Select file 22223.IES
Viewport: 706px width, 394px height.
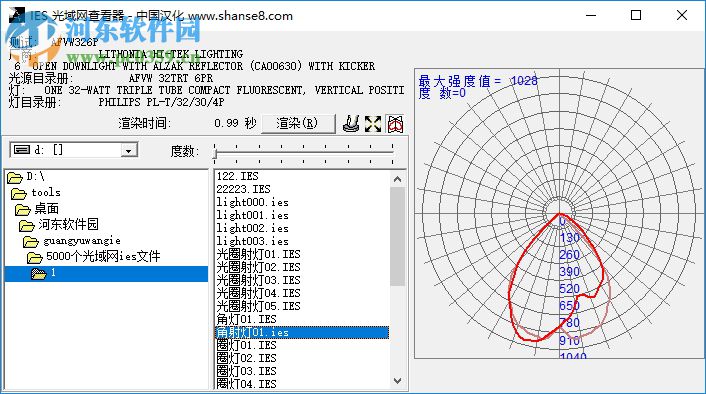coord(243,189)
